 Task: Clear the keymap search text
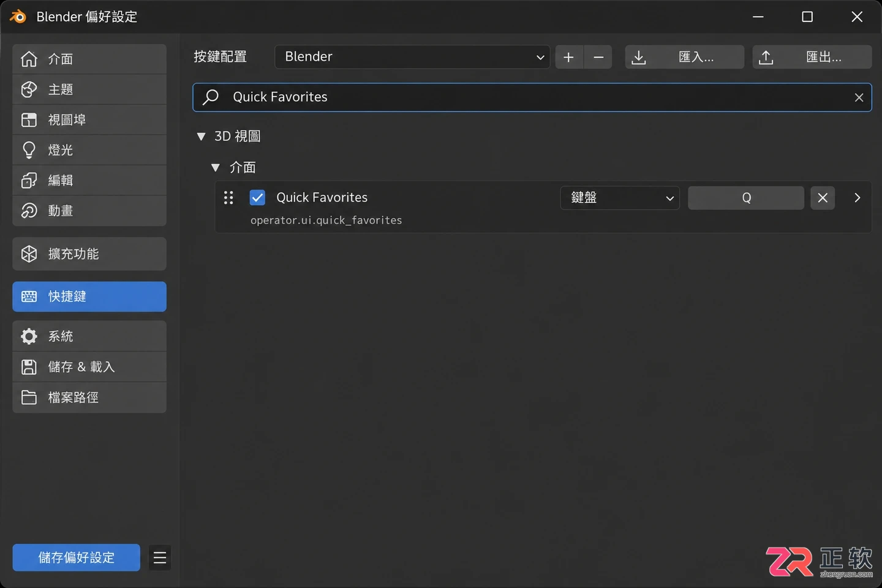(x=859, y=97)
